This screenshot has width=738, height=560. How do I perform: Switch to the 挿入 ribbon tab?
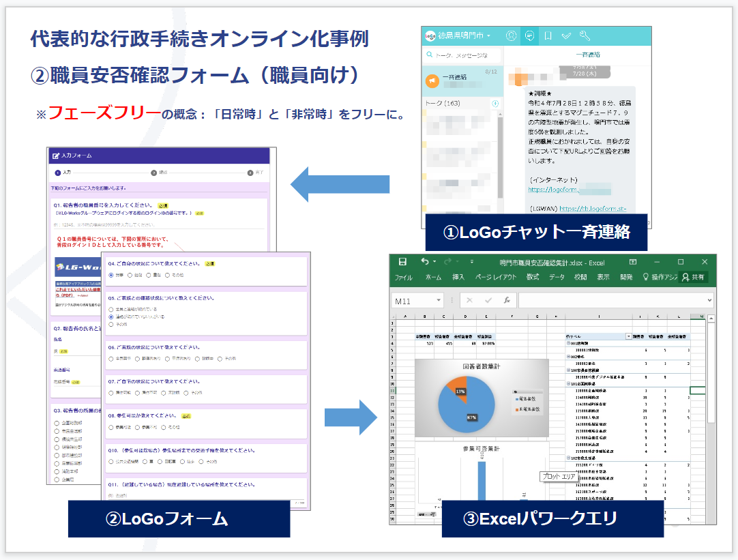(458, 277)
